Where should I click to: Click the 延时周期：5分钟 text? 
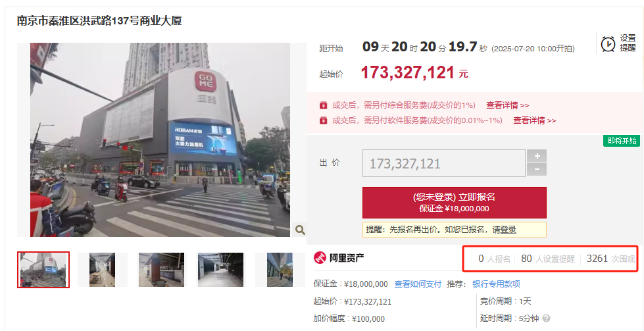(x=509, y=318)
